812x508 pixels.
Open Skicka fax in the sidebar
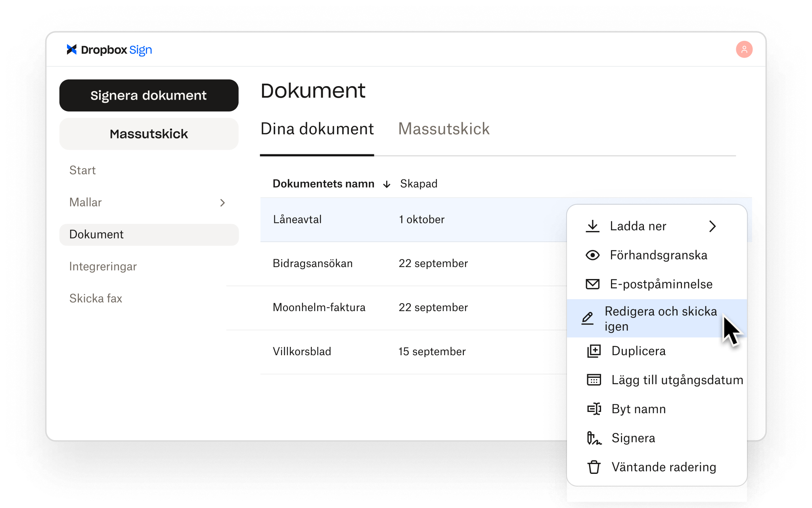pyautogui.click(x=96, y=298)
